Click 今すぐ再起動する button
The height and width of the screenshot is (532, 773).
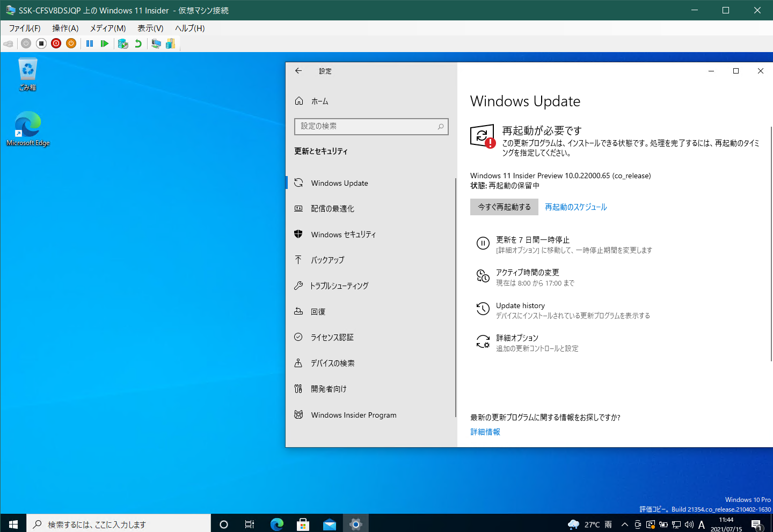(x=504, y=207)
